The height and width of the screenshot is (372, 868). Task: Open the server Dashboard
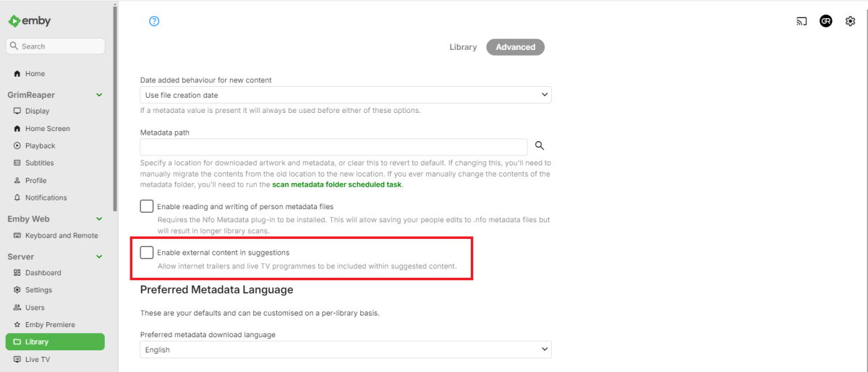43,273
